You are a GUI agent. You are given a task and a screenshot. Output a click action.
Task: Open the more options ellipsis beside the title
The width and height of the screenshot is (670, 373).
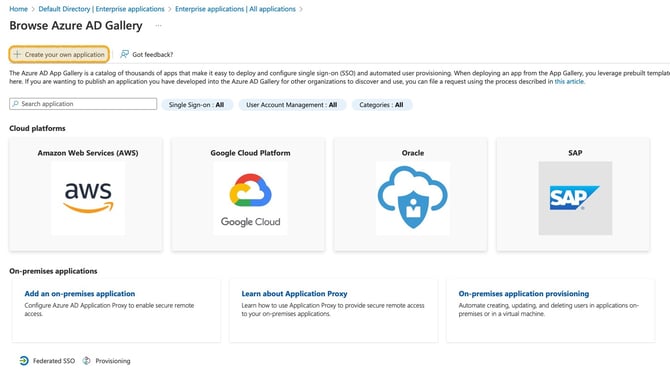159,26
